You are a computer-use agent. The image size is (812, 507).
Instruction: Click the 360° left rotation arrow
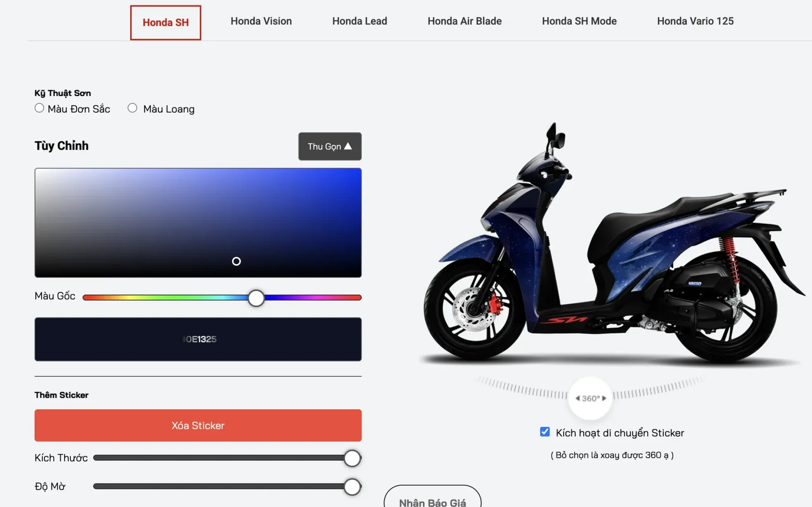577,398
